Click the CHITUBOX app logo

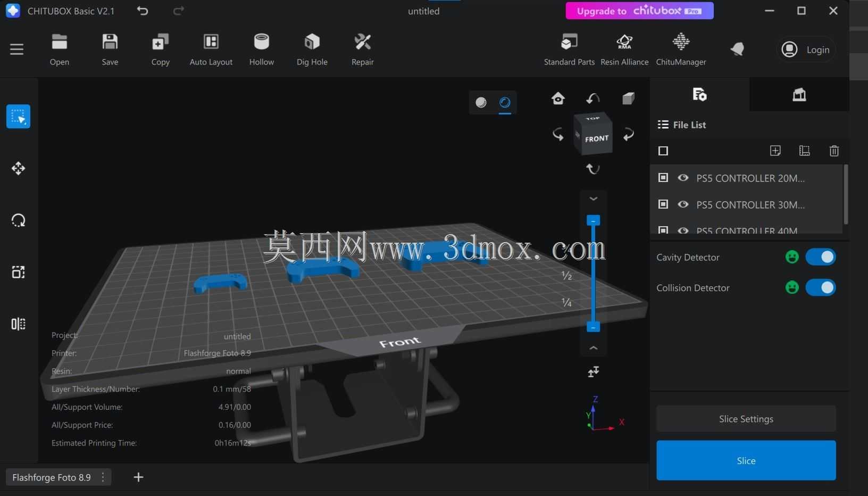(13, 11)
